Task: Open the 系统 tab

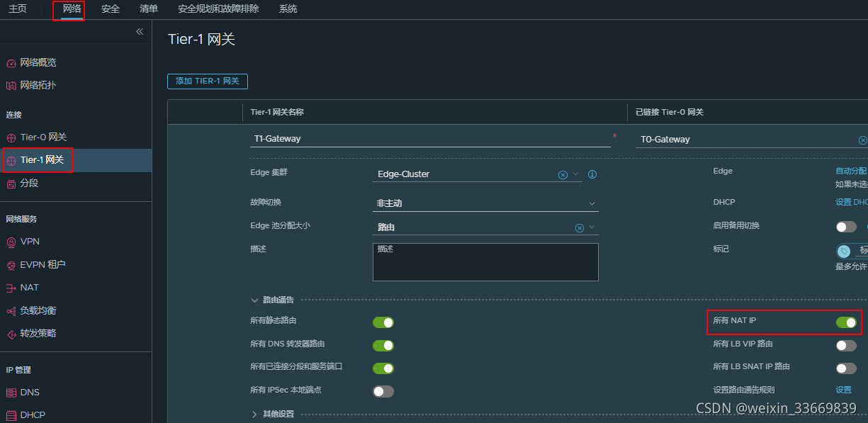Action: [288, 9]
